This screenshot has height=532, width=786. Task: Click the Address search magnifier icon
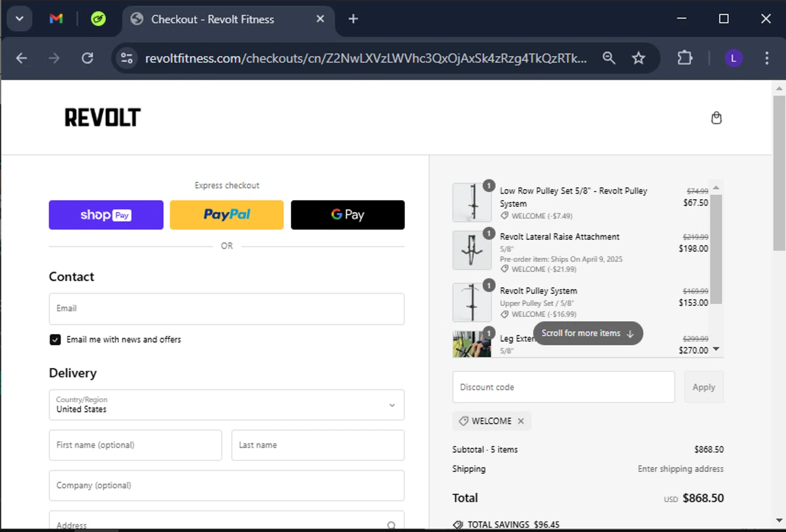point(391,525)
